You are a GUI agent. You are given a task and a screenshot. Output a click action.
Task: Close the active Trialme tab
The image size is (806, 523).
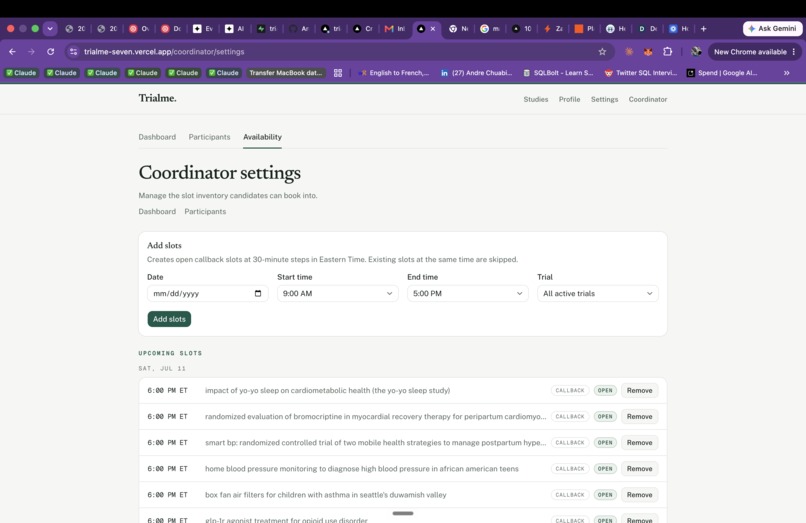coord(433,29)
